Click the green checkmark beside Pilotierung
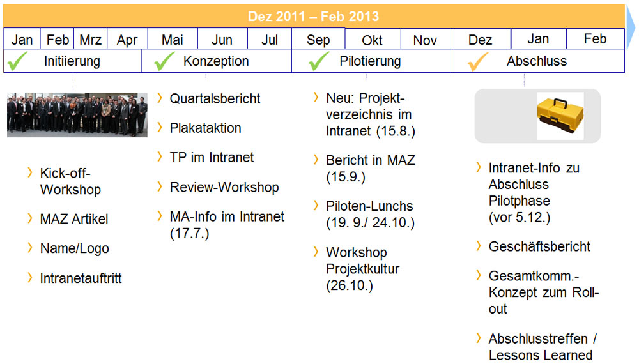The image size is (639, 364). click(x=319, y=61)
